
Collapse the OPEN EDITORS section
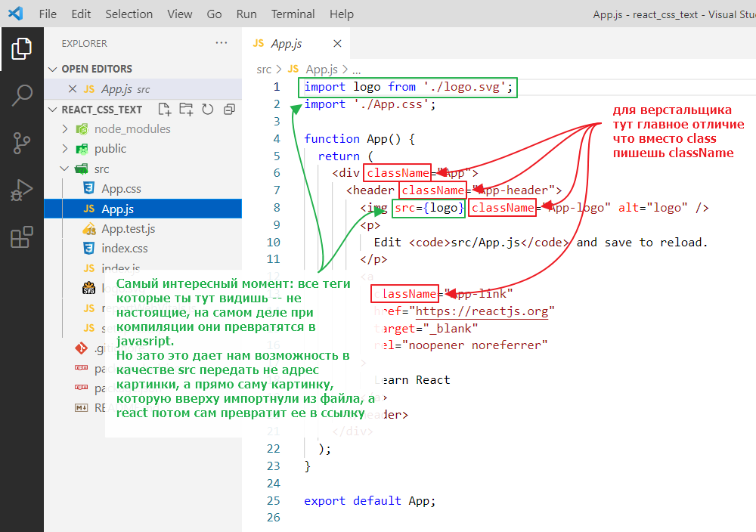[97, 69]
